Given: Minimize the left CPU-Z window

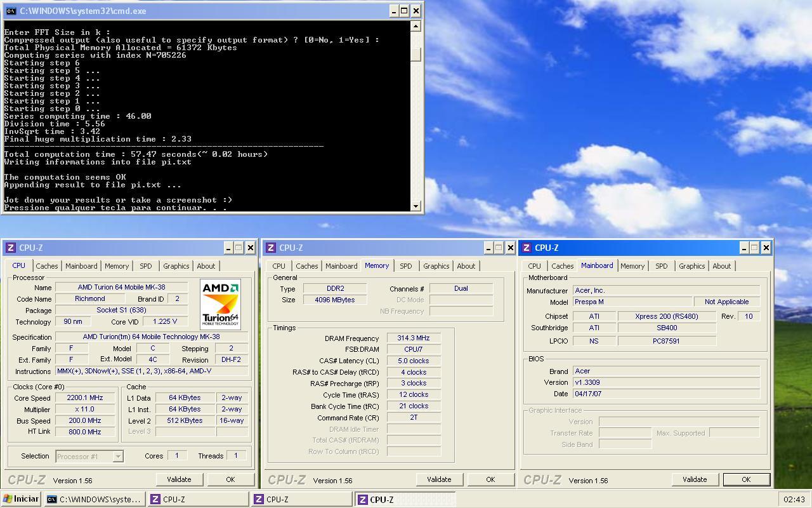Looking at the screenshot, I should [227, 248].
